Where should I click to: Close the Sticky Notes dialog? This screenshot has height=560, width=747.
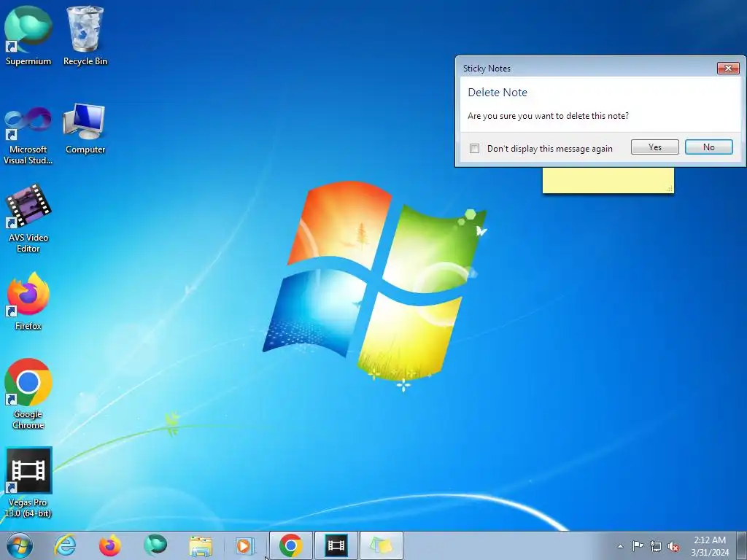pos(728,68)
